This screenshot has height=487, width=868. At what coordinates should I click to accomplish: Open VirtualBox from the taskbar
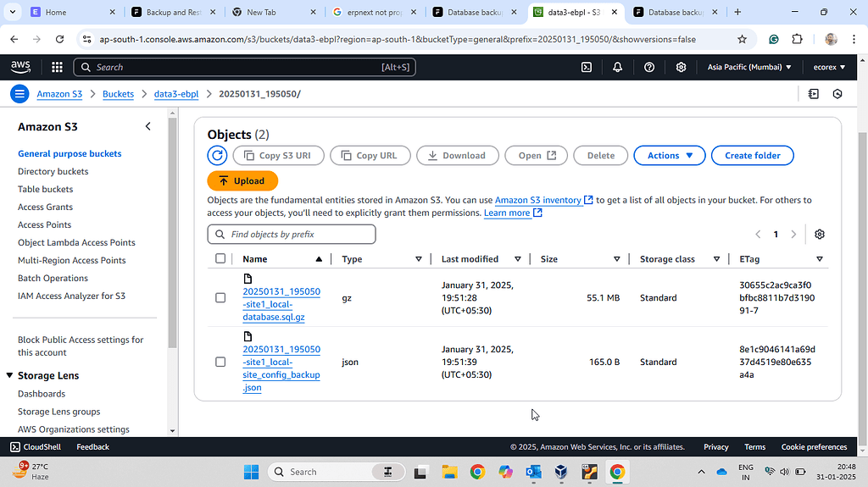pos(561,472)
